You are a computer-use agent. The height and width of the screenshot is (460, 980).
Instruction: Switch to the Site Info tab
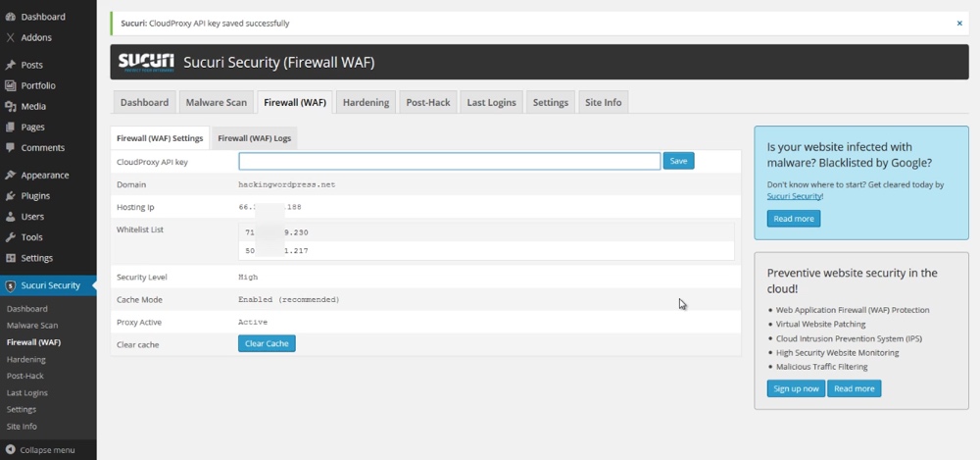603,103
